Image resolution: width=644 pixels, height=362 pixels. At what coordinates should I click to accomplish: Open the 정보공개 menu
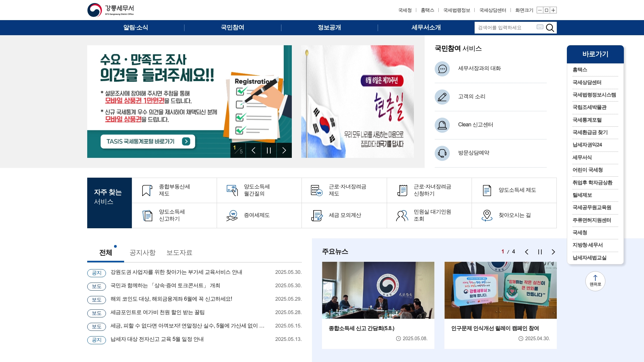(329, 27)
